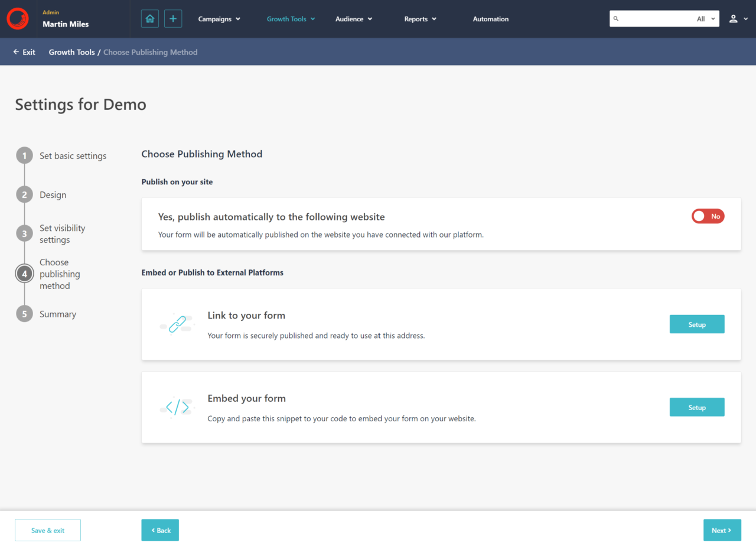The height and width of the screenshot is (546, 756).
Task: Open the Growth Tools menu
Action: (291, 18)
